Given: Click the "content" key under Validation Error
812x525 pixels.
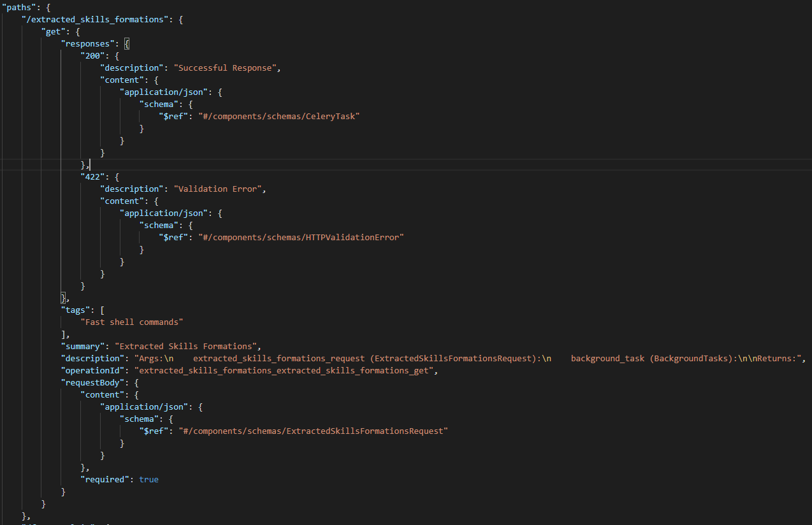Looking at the screenshot, I should tap(122, 201).
